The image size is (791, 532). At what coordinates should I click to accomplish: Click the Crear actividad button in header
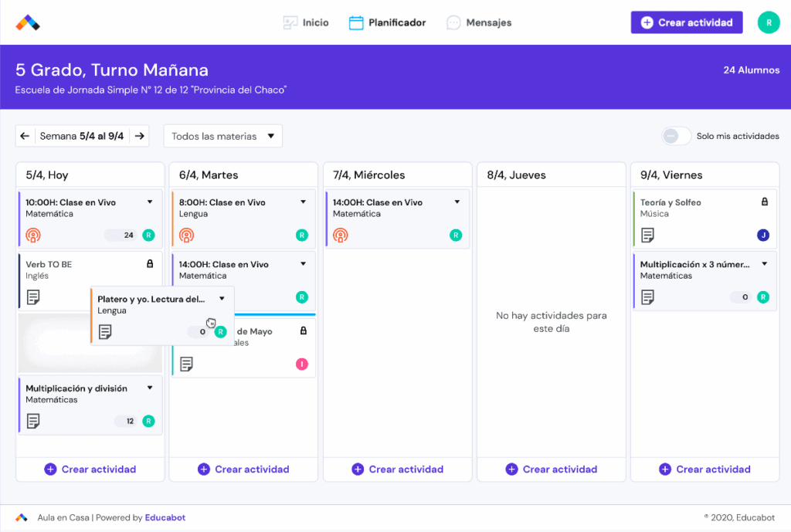coord(687,22)
